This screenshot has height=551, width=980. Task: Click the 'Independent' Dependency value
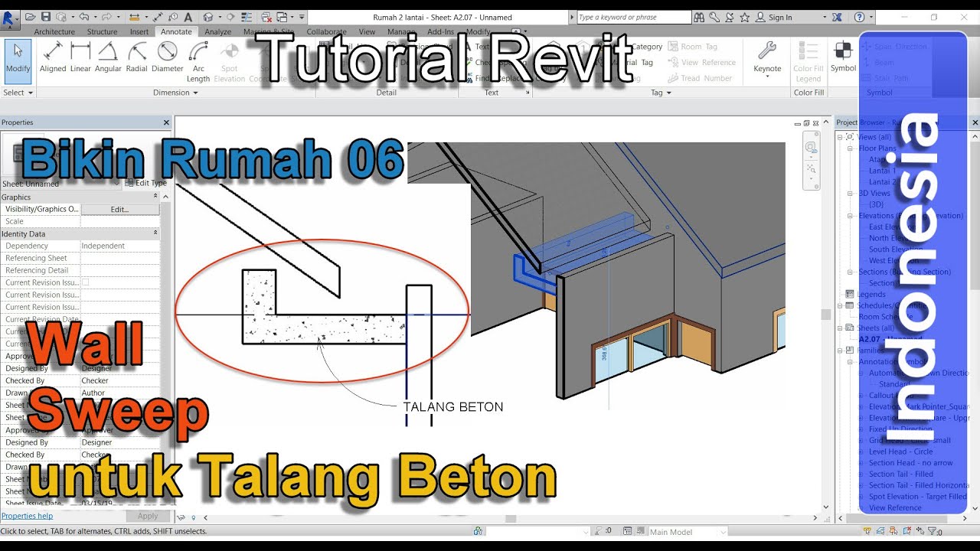click(103, 246)
